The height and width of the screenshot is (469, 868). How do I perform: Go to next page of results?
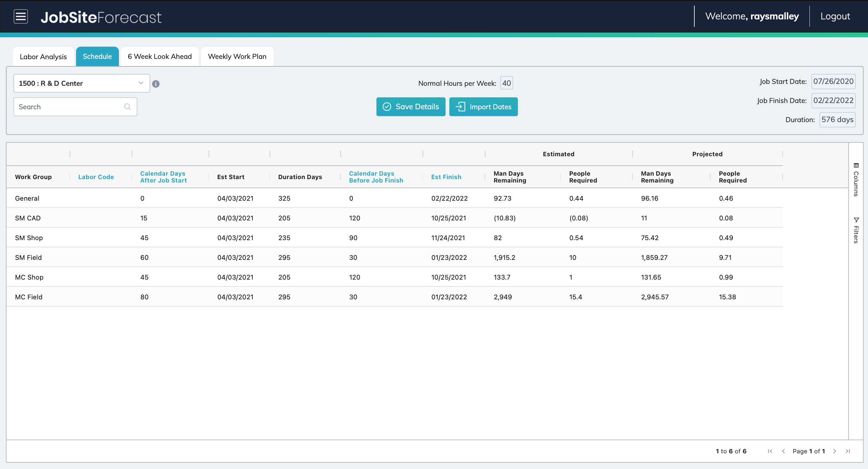point(835,451)
